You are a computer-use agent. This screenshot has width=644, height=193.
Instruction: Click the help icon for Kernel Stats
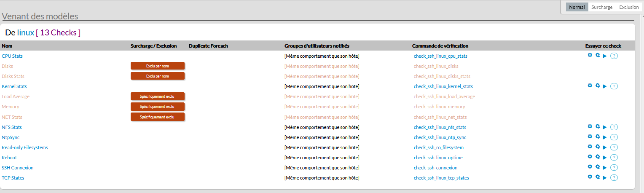[614, 86]
